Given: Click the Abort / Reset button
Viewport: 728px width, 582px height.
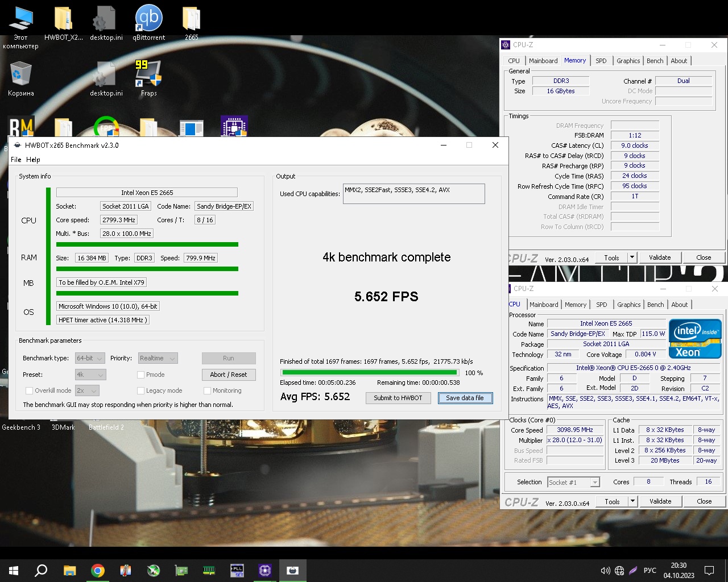Looking at the screenshot, I should (x=229, y=375).
